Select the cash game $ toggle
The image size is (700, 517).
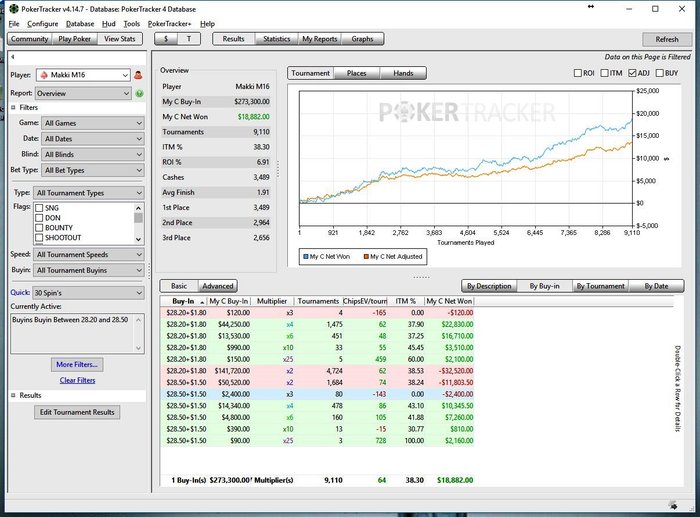coord(166,39)
